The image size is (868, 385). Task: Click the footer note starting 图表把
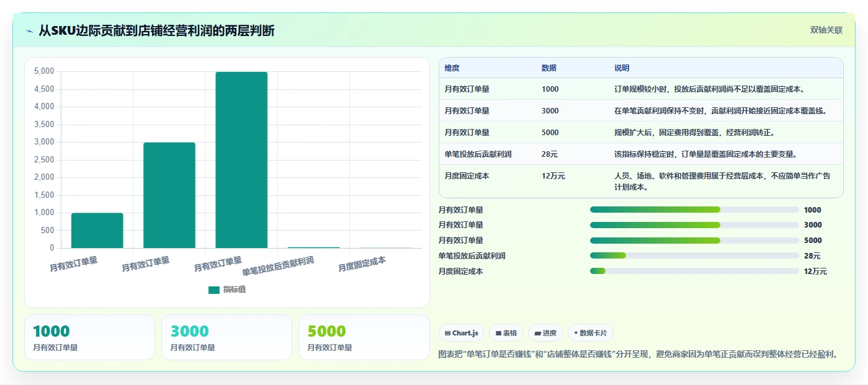point(640,354)
